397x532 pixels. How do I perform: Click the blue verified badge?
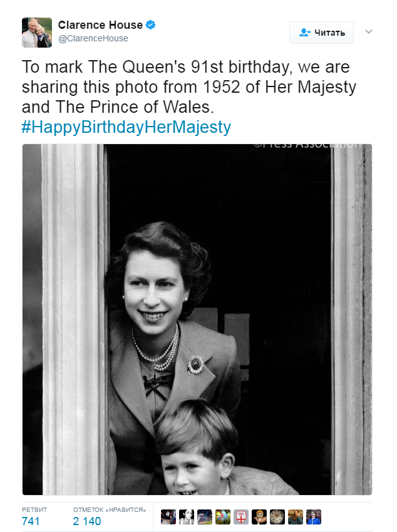[151, 25]
